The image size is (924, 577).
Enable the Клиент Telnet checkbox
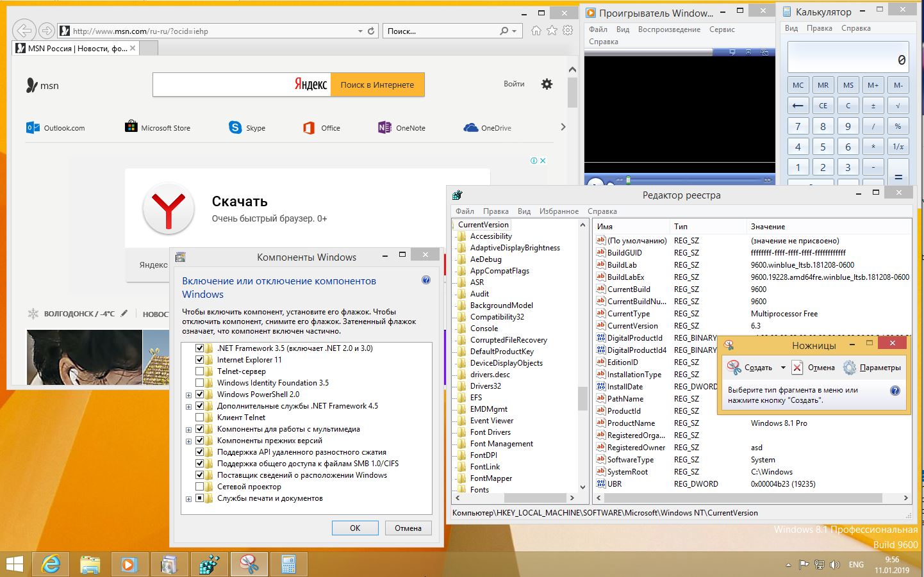point(199,418)
